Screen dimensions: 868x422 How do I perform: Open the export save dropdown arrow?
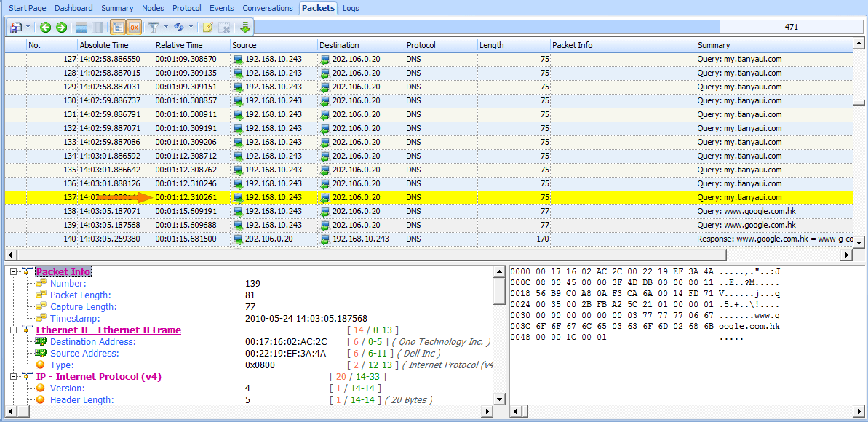28,27
